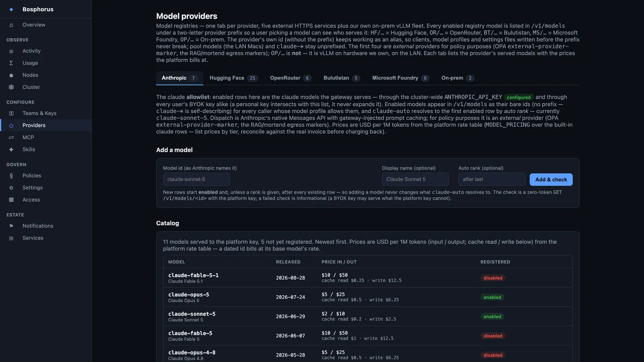The image size is (644, 362).
Task: Switch to the Anthropic tab
Action: (x=179, y=78)
